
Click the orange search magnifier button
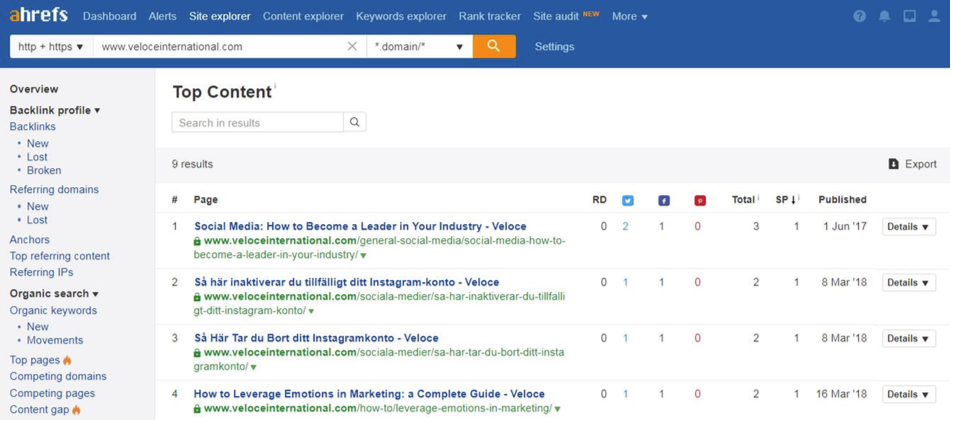(x=494, y=46)
